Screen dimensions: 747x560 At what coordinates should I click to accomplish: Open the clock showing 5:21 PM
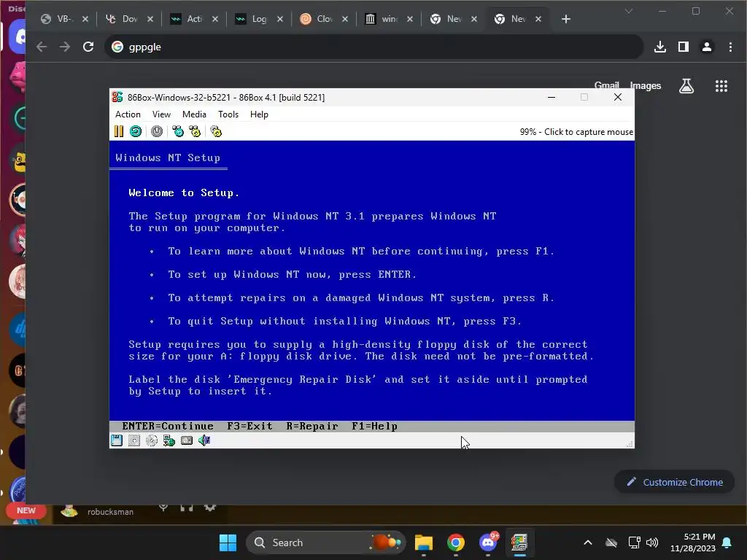tap(693, 542)
